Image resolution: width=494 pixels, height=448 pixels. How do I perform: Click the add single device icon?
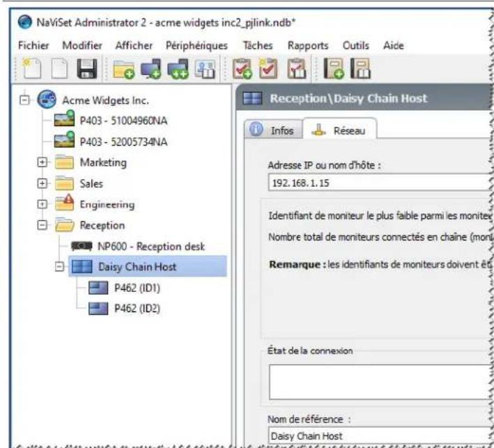coord(150,69)
